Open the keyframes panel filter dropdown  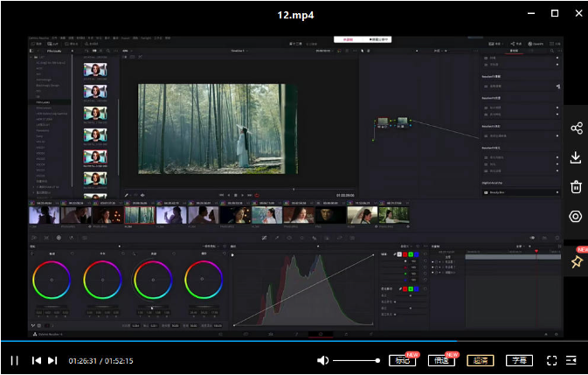520,247
